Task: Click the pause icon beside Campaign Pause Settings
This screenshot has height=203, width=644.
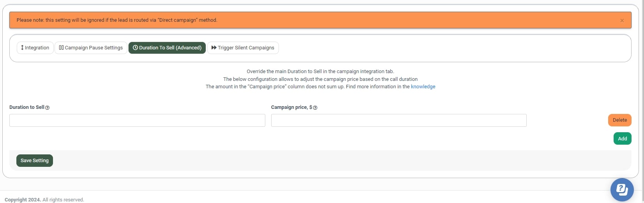Action: (x=61, y=47)
